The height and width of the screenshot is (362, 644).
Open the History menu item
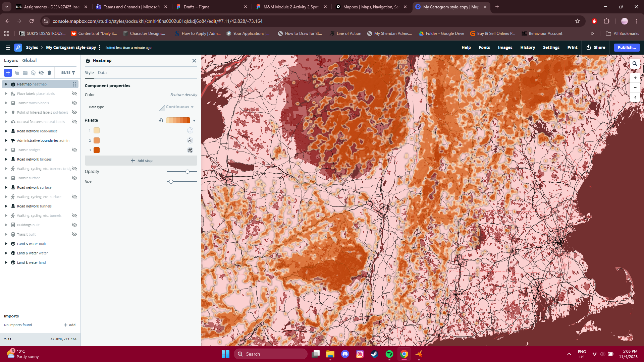[527, 47]
